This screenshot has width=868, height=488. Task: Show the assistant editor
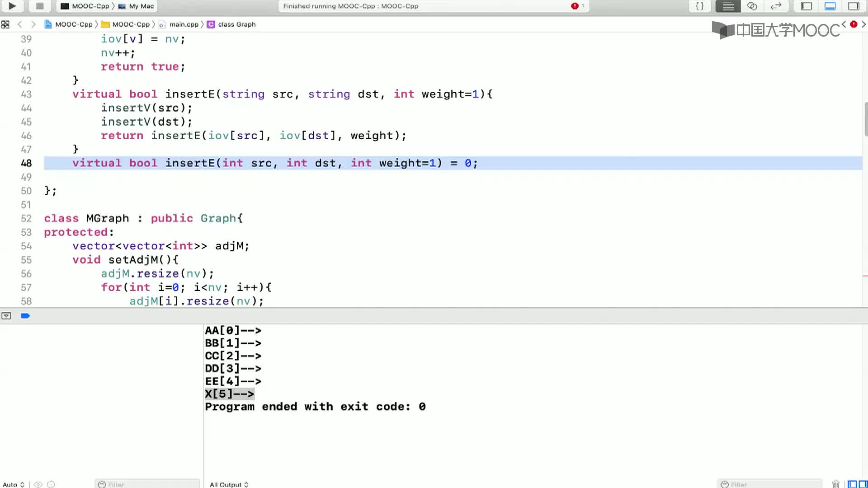[x=752, y=6]
